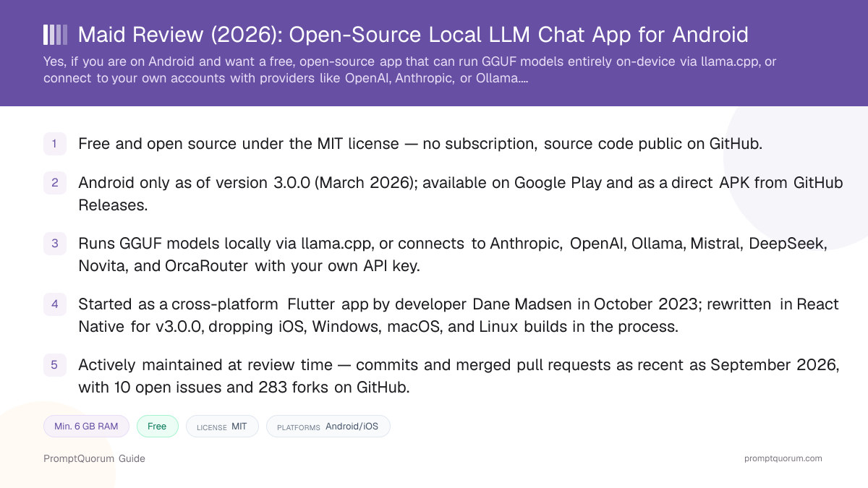Click the striped logo icon beside the title
868x488 pixels.
coord(55,35)
